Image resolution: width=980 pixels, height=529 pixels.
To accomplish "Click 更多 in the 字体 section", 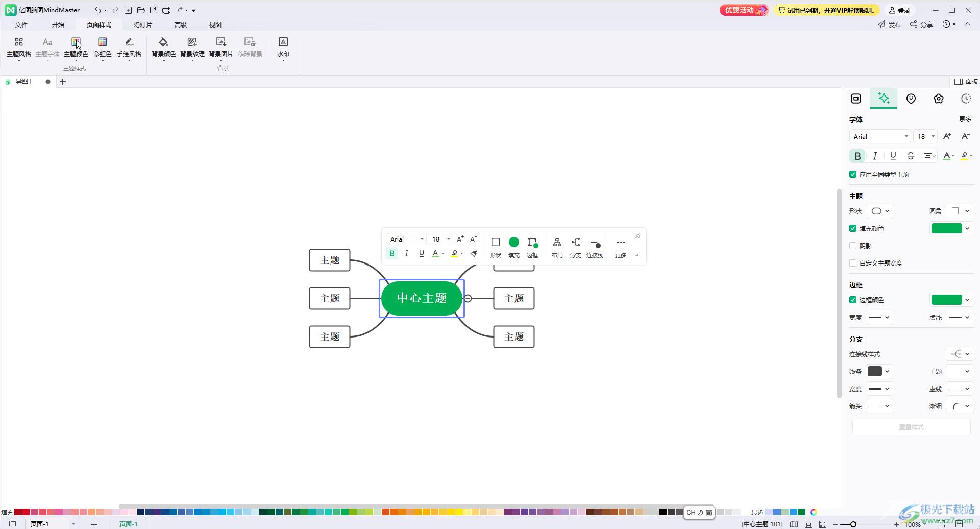I will 965,119.
